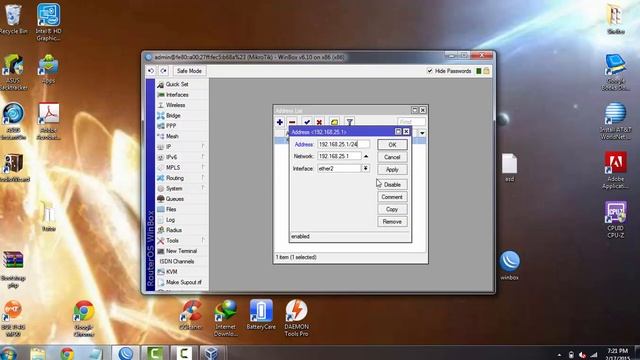Image resolution: width=640 pixels, height=360 pixels.
Task: Click the Remove button
Action: click(392, 222)
